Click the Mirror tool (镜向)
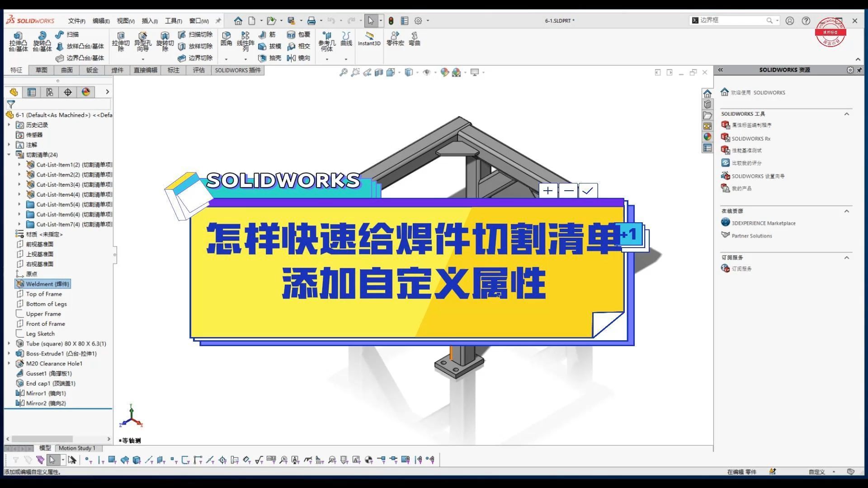Viewport: 868px width, 488px height. [x=299, y=58]
